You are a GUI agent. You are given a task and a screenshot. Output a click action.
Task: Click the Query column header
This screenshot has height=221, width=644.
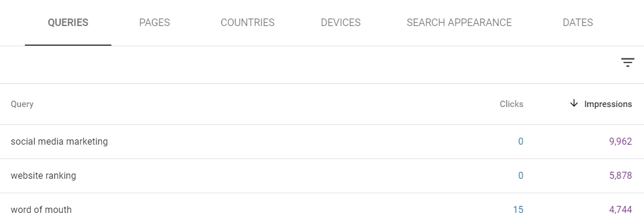tap(22, 104)
